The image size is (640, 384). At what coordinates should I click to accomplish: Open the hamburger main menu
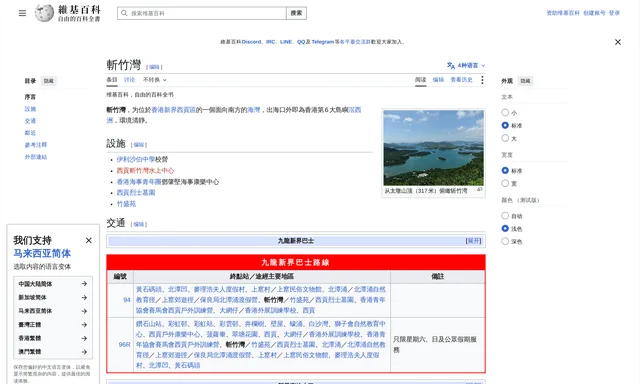tap(22, 13)
